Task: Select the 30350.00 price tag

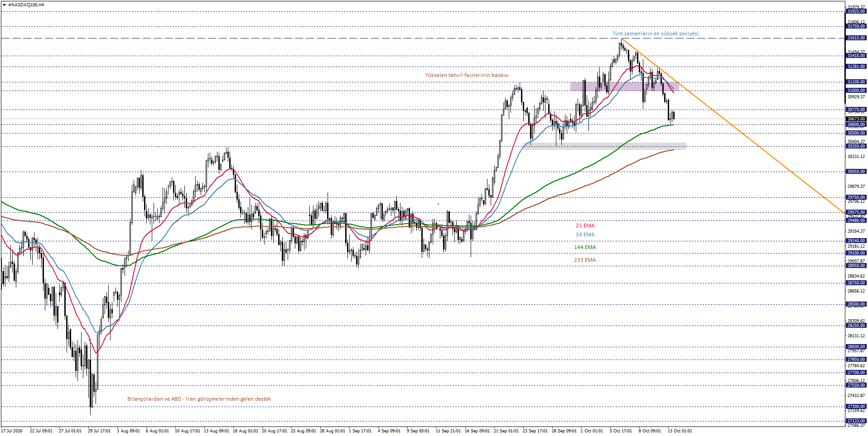Action: tap(856, 146)
